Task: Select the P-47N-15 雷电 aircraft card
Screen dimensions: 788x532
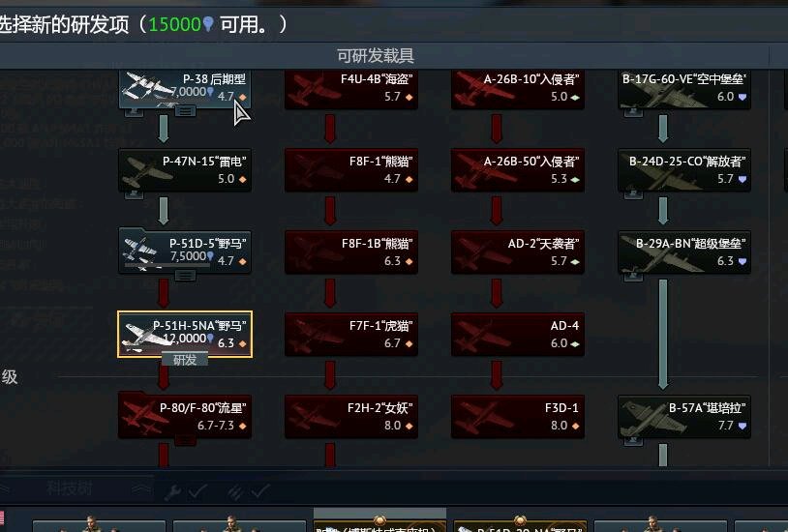Action: coord(185,170)
